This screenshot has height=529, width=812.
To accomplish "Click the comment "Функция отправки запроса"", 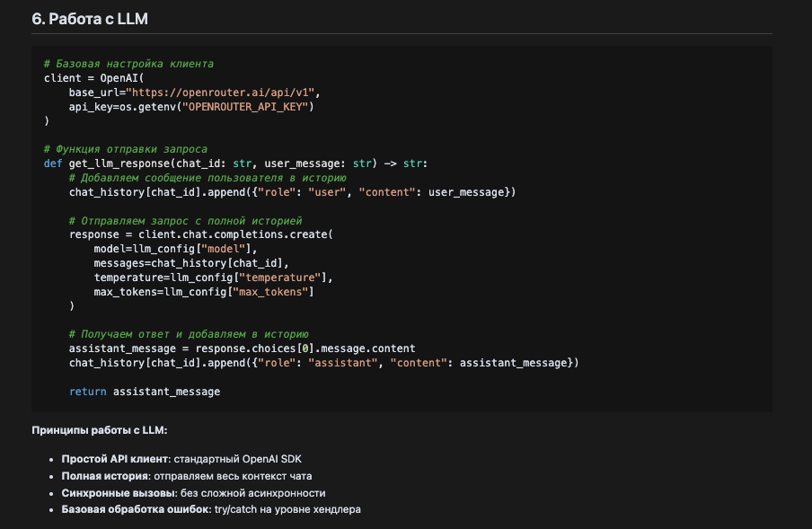I will [126, 149].
